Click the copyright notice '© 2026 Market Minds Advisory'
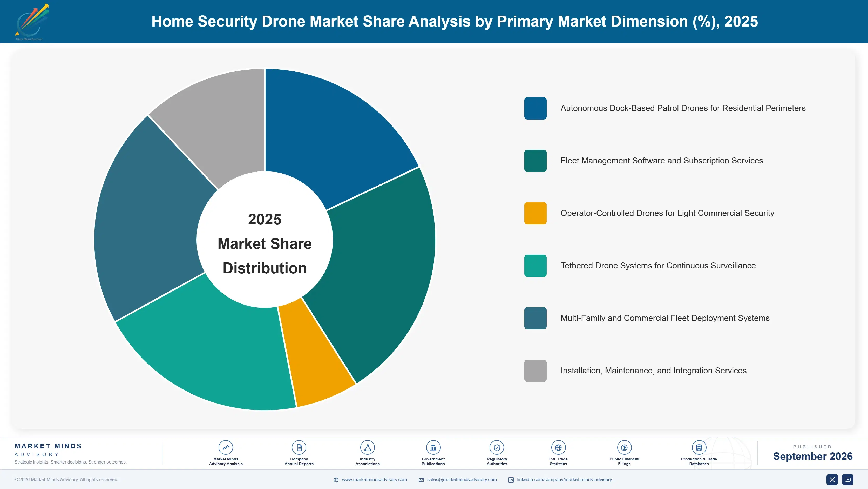The image size is (868, 489). point(66,480)
